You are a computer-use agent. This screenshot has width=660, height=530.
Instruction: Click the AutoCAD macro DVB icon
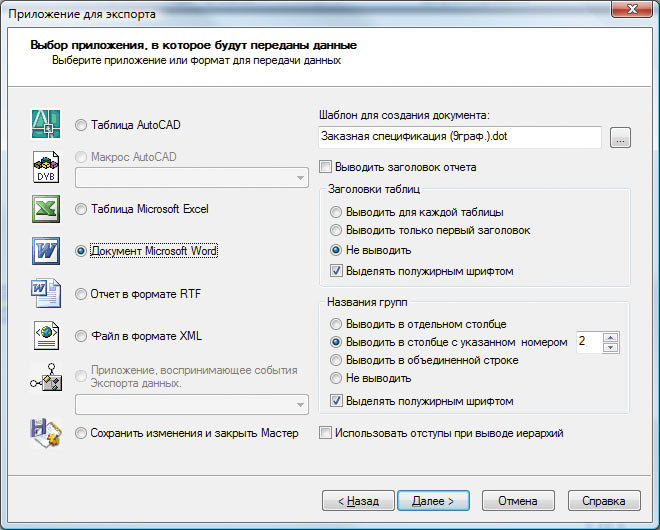coord(47,168)
